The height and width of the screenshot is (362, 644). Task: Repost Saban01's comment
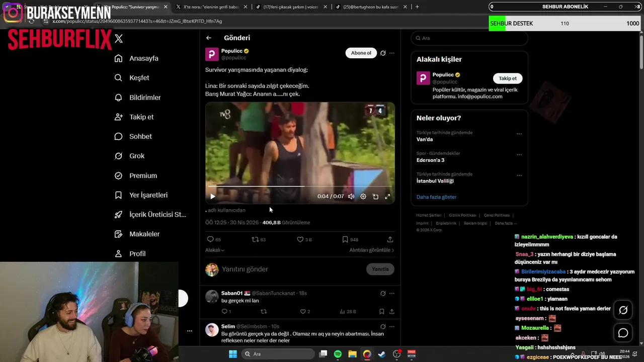coord(264,312)
